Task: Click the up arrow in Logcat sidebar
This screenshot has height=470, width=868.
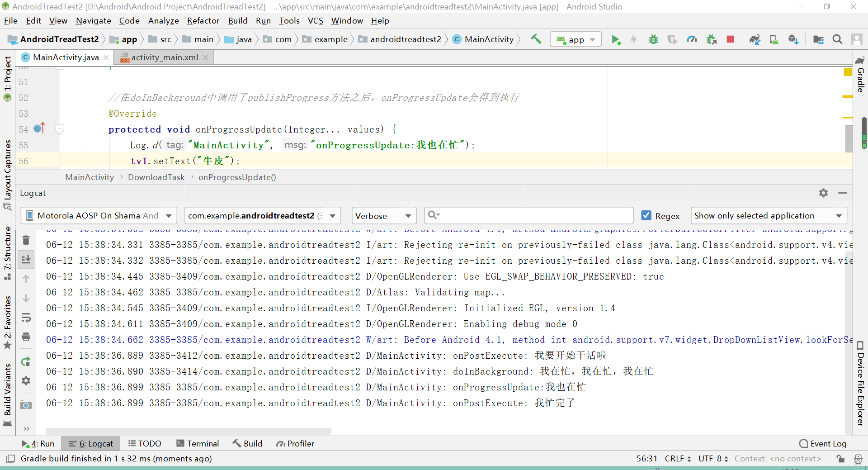Action: pos(26,279)
